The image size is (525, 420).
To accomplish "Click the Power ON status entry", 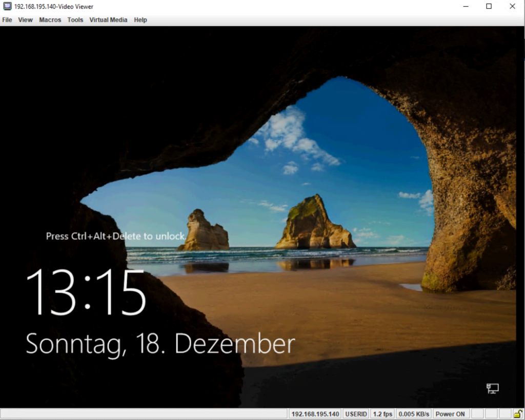I will (x=450, y=414).
